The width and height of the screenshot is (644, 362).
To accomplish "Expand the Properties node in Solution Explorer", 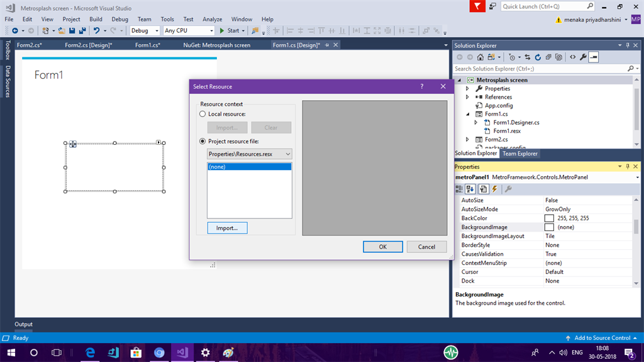I will [x=467, y=88].
